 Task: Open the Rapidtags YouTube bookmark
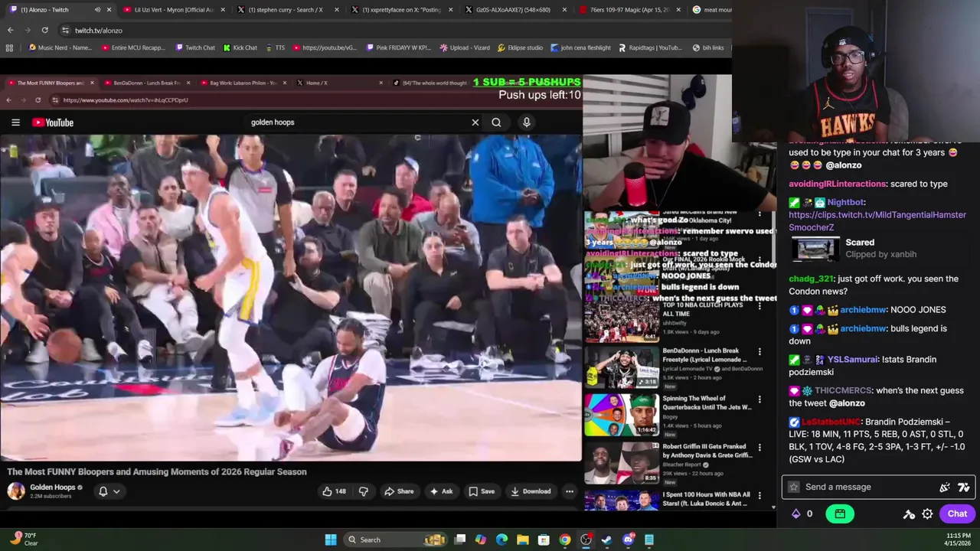click(x=650, y=47)
